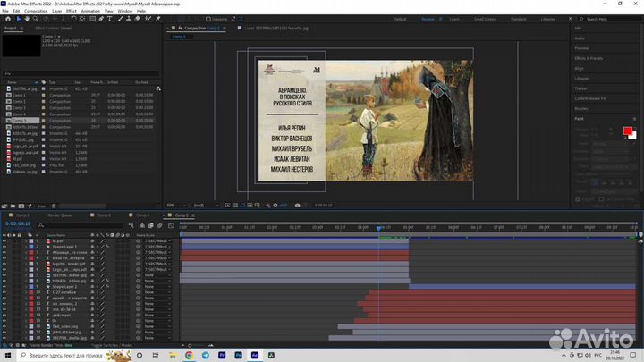The image size is (644, 362).
Task: Click the red foreground color swatch
Action: coord(627,130)
